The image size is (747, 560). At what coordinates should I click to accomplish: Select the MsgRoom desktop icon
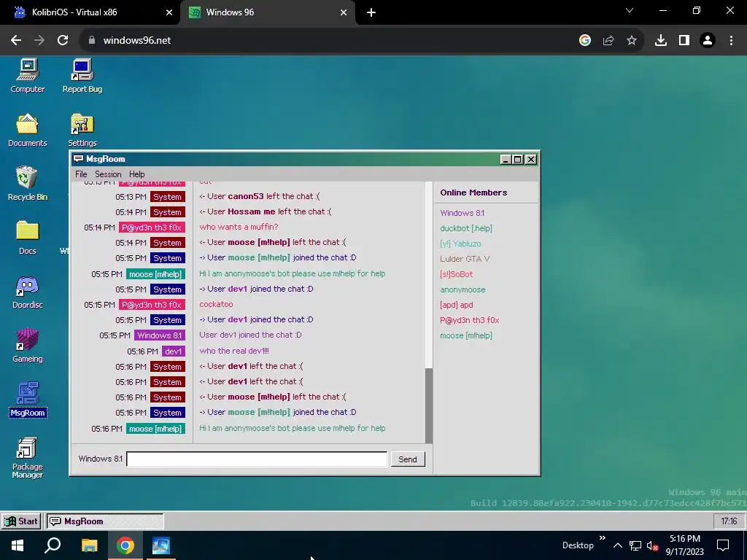pyautogui.click(x=27, y=400)
